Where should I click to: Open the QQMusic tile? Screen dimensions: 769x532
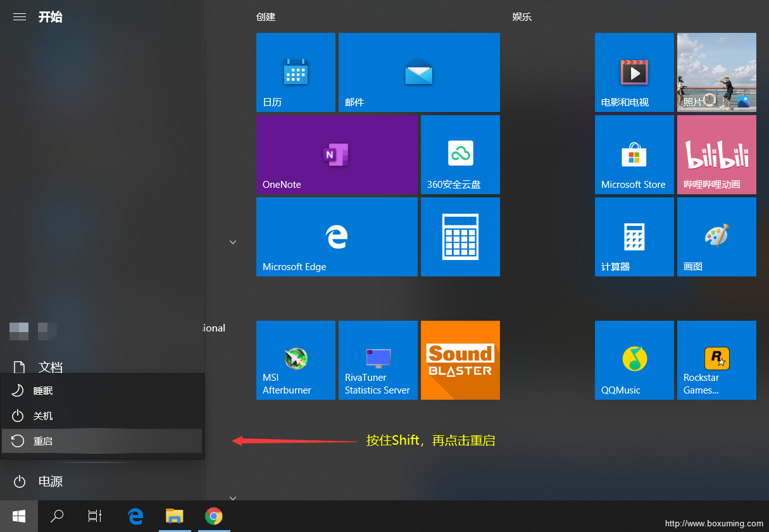click(634, 360)
